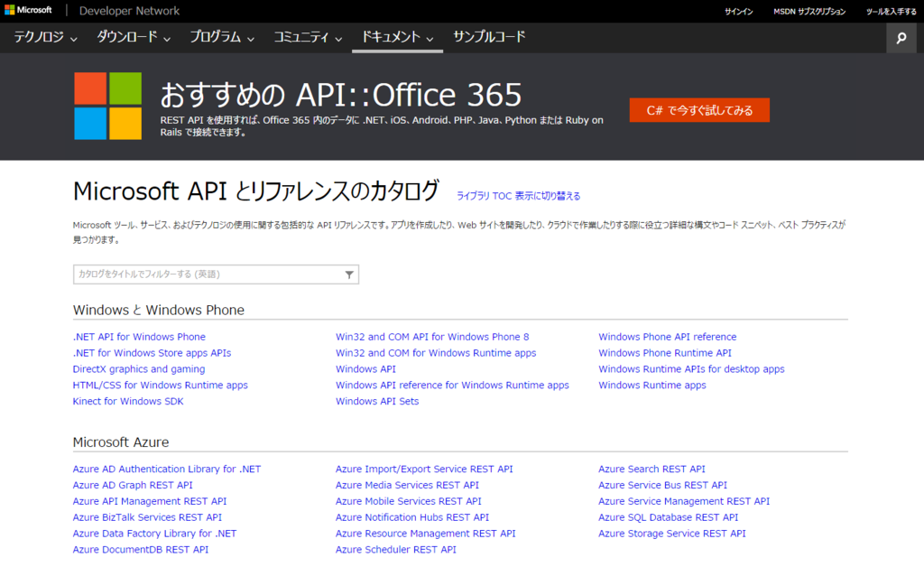Screen dimensions: 924x567
Task: Open .NET for Windows Store apps APIs
Action: point(152,352)
